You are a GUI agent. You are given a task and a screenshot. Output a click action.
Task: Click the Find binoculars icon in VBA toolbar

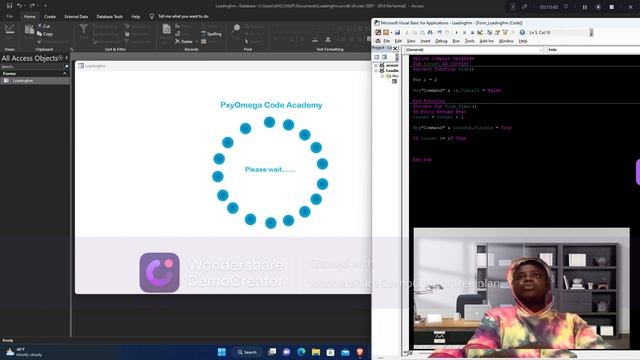tap(430, 32)
